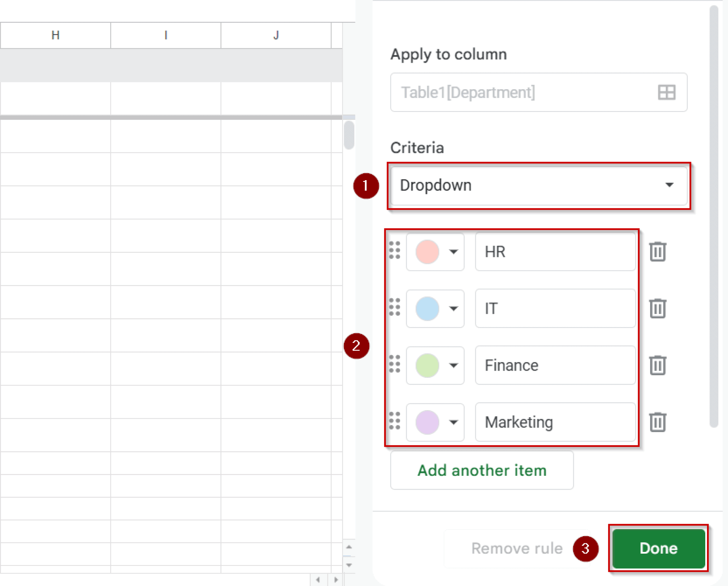Select the pink color swatch for HR

tap(428, 252)
